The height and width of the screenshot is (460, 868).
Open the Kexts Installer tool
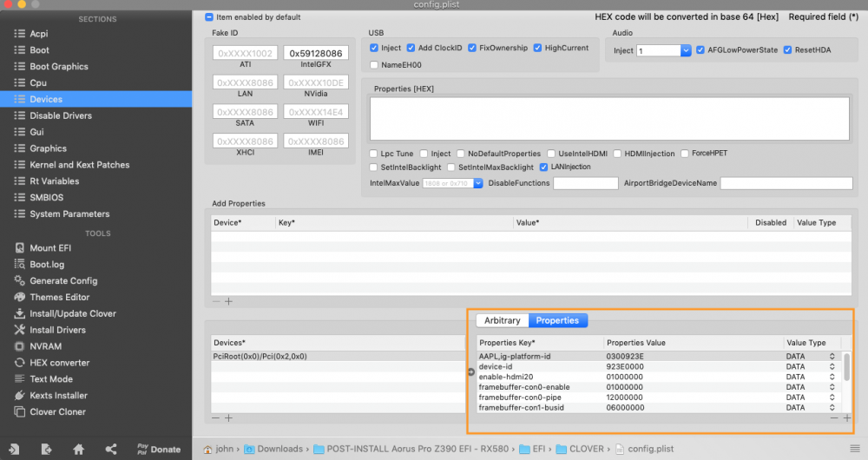[58, 395]
